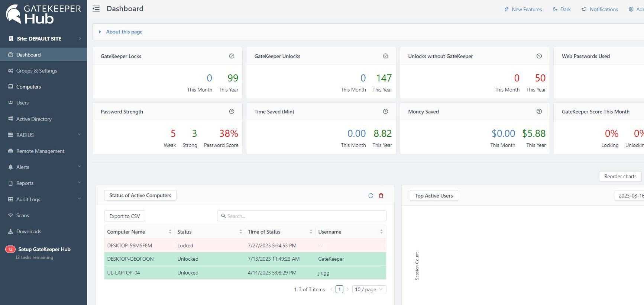Viewport: 644px width, 305px height.
Task: Click the help icon on Unlocks without GateKeeper
Action: click(x=539, y=56)
